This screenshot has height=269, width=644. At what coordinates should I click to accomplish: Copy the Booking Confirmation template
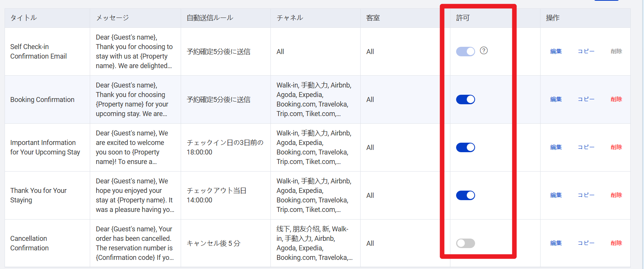(586, 99)
